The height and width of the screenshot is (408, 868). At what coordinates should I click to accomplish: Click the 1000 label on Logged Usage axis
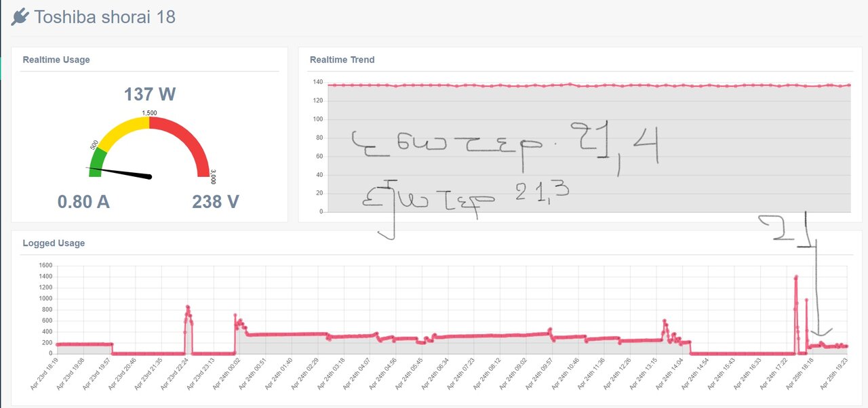45,298
